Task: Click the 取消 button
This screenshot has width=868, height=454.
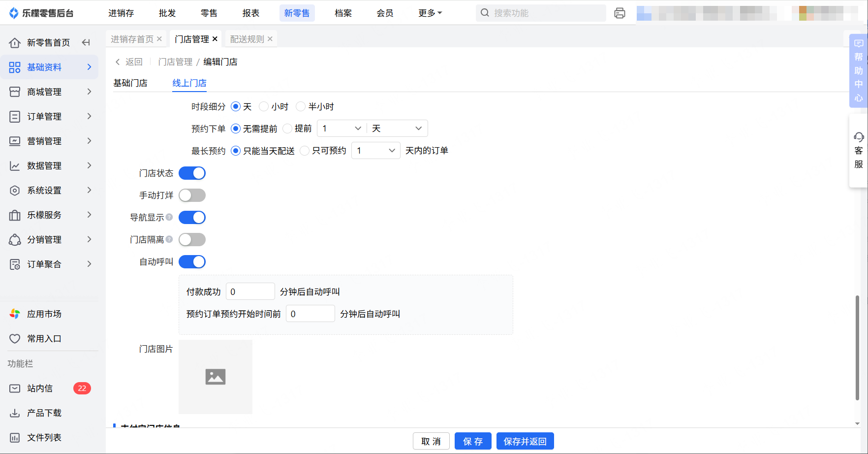Action: tap(431, 441)
